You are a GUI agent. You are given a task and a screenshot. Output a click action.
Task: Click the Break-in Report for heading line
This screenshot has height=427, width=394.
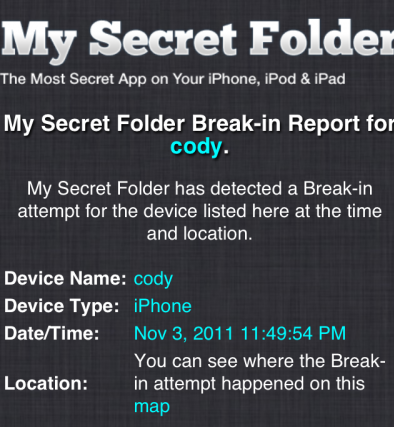199,124
